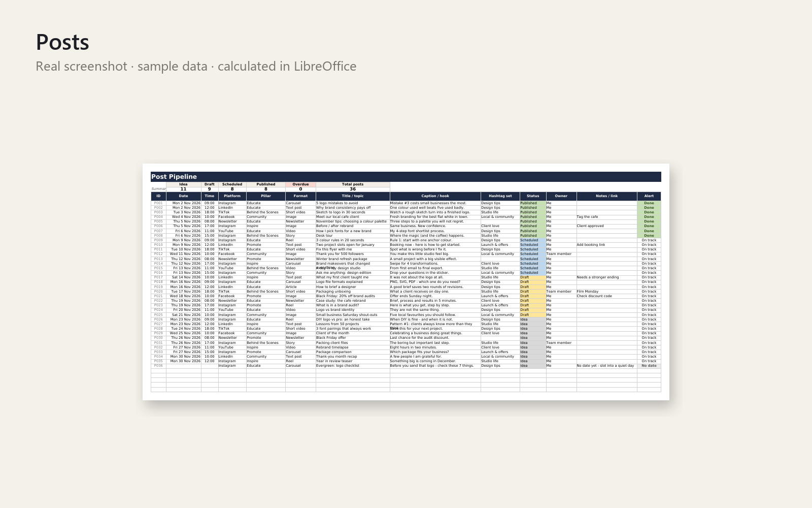Click the 'Evergreen: logo checklist' title cell
This screenshot has height=508, width=812.
tap(353, 366)
